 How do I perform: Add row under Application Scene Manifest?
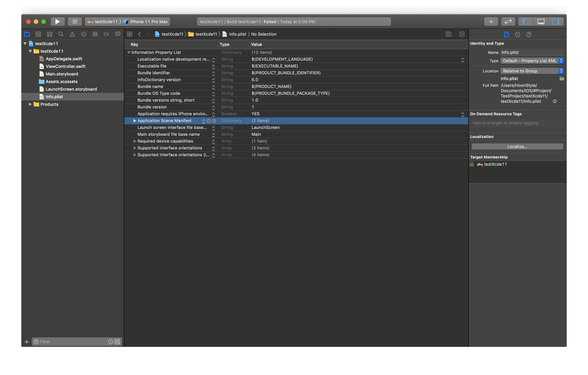point(209,121)
